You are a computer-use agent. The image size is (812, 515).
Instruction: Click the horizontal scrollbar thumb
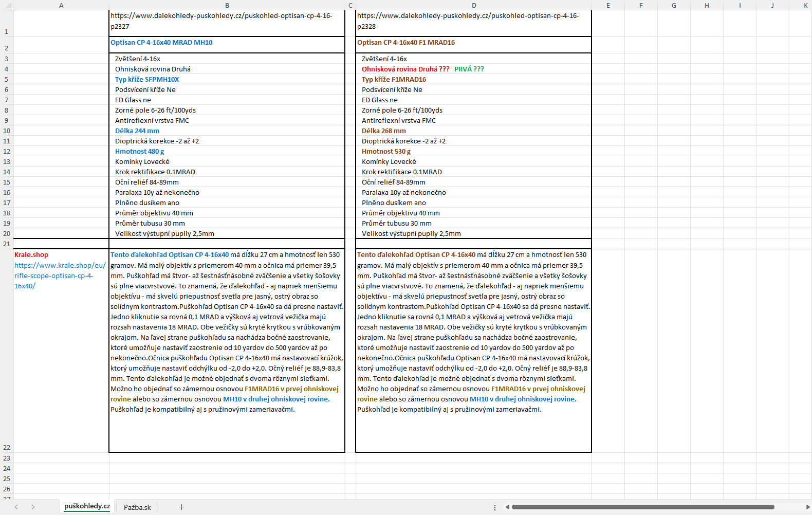pyautogui.click(x=642, y=507)
